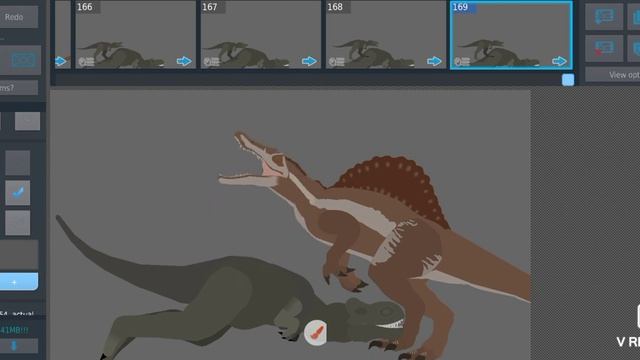Viewport: 640px width, 360px height.
Task: Select frame 168 thumbnail
Action: click(x=386, y=35)
